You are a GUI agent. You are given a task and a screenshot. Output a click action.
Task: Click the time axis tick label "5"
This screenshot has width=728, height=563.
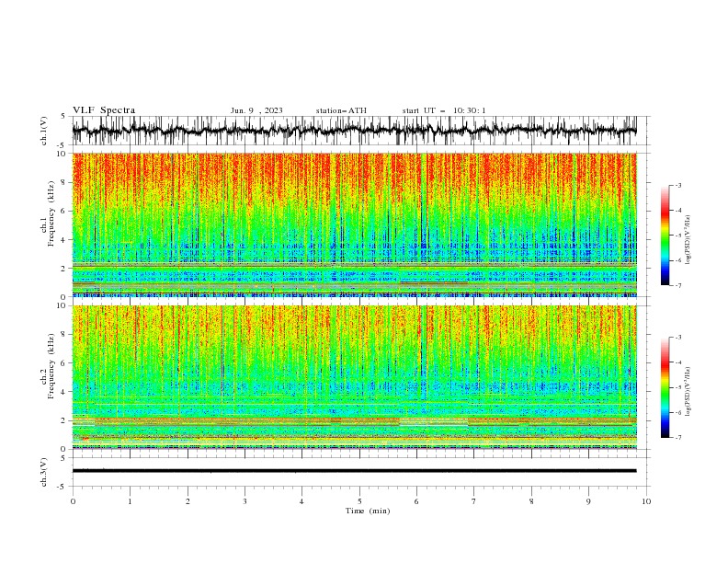pos(359,501)
